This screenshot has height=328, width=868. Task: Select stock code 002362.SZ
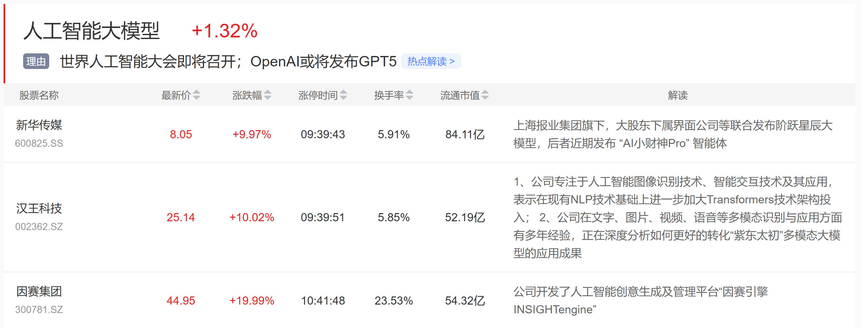coord(39,226)
